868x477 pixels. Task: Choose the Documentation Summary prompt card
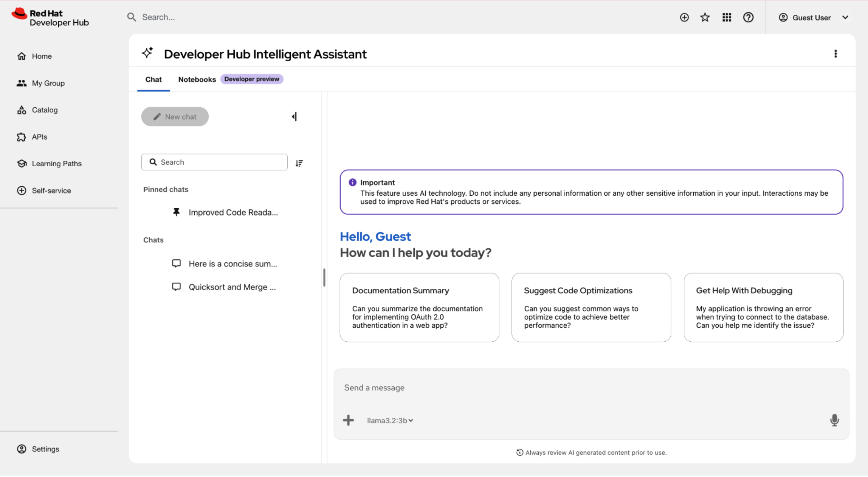(419, 307)
